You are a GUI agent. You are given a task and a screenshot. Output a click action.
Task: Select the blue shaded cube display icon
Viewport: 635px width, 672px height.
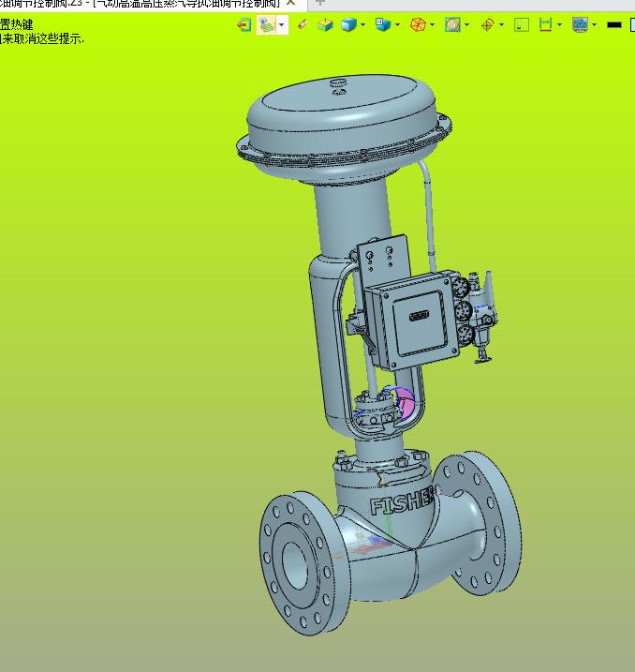tap(348, 24)
